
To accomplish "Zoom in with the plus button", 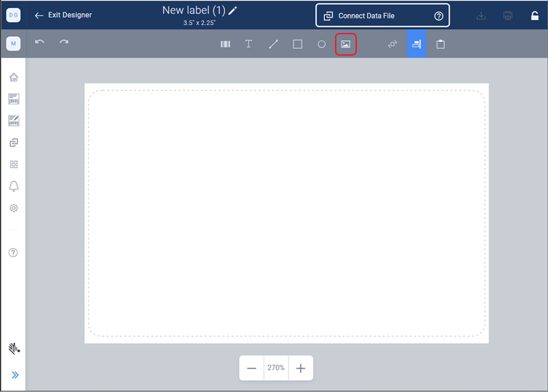I will [300, 368].
